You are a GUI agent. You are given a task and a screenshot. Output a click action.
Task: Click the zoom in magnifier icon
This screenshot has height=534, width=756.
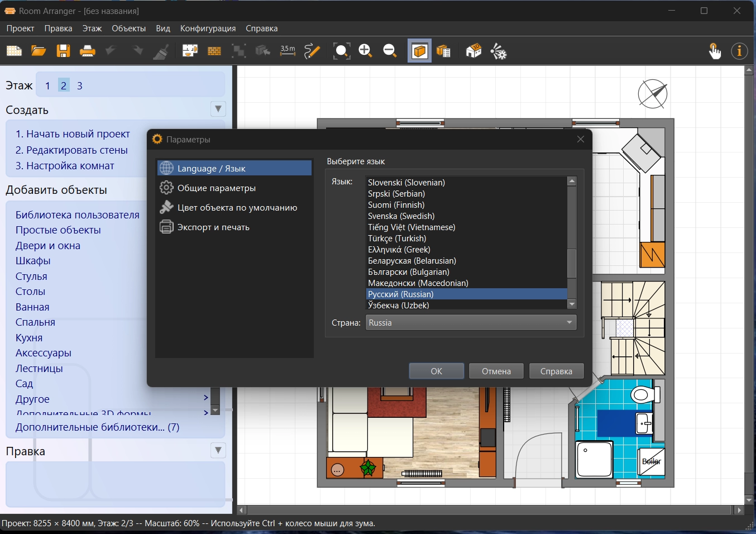click(x=366, y=51)
